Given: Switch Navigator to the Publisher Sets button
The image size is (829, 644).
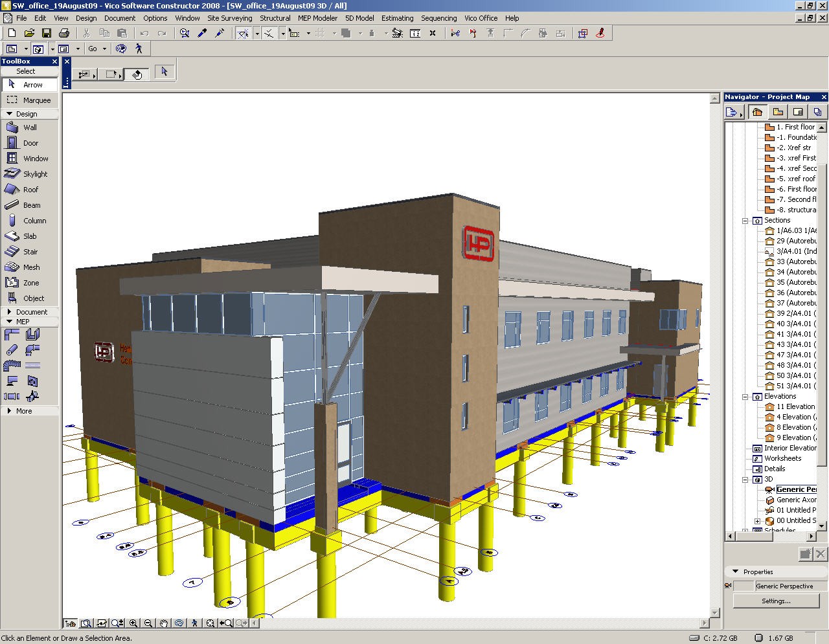Looking at the screenshot, I should click(817, 112).
